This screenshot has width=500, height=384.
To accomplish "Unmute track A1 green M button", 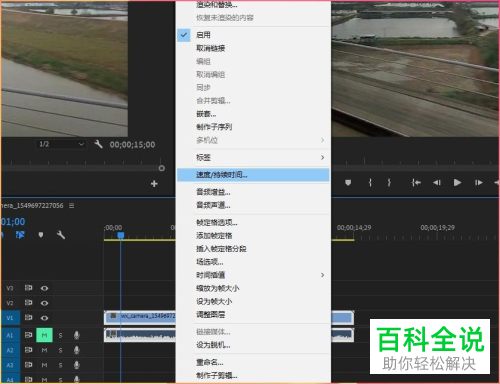I will tap(44, 335).
